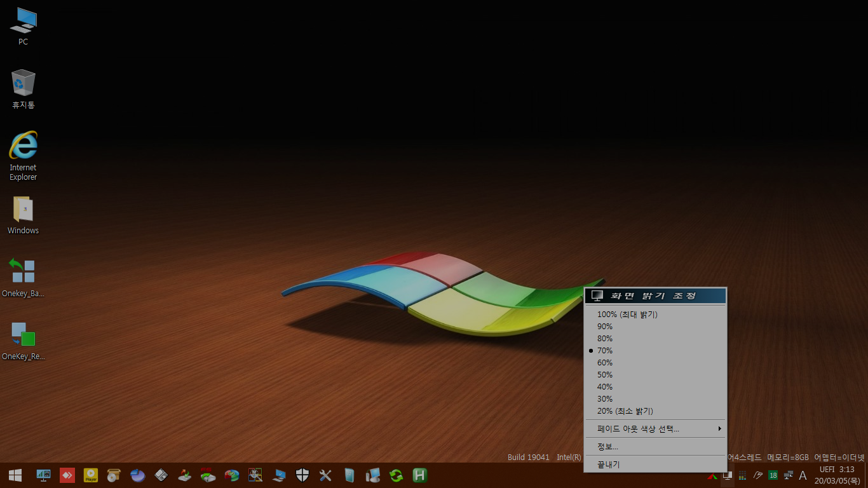The width and height of the screenshot is (868, 488).
Task: Expand the 페이드 아웃 색상 선택 submenu
Action: click(655, 429)
